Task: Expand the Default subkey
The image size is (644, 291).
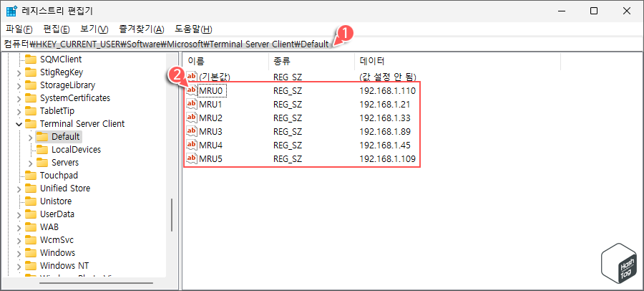Action: 30,137
